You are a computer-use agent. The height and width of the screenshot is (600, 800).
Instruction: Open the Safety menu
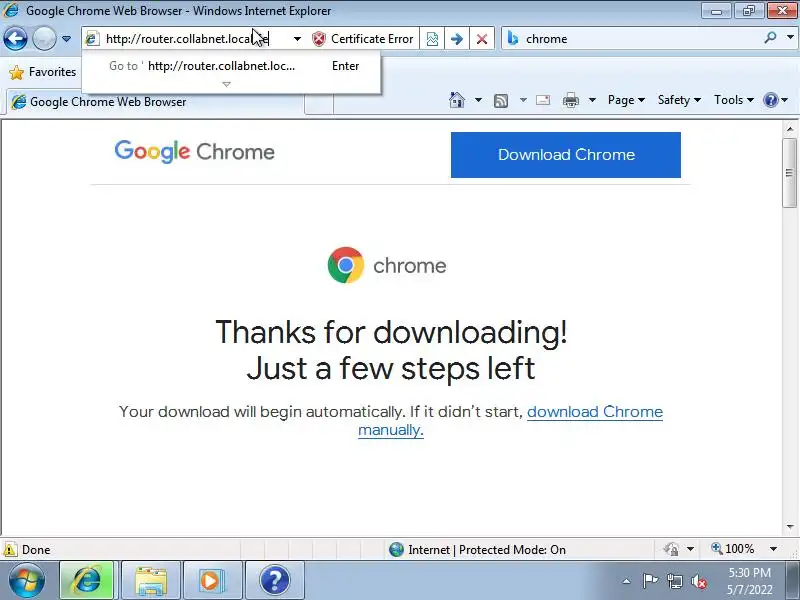[x=679, y=100]
